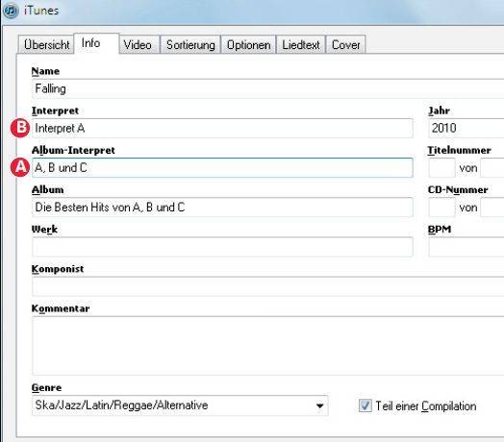Switch to the Sortierung tab
Image resolution: width=504 pixels, height=442 pixels.
tap(190, 44)
